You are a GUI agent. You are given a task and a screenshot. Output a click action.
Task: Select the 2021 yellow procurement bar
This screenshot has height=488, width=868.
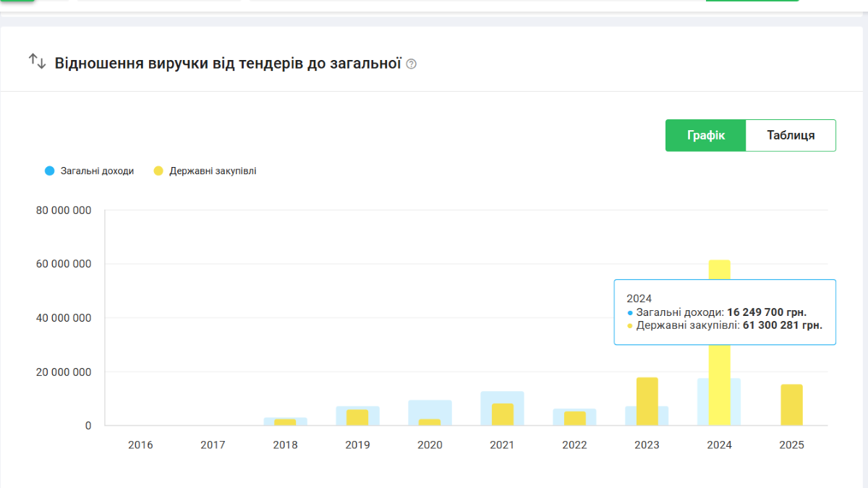[502, 414]
